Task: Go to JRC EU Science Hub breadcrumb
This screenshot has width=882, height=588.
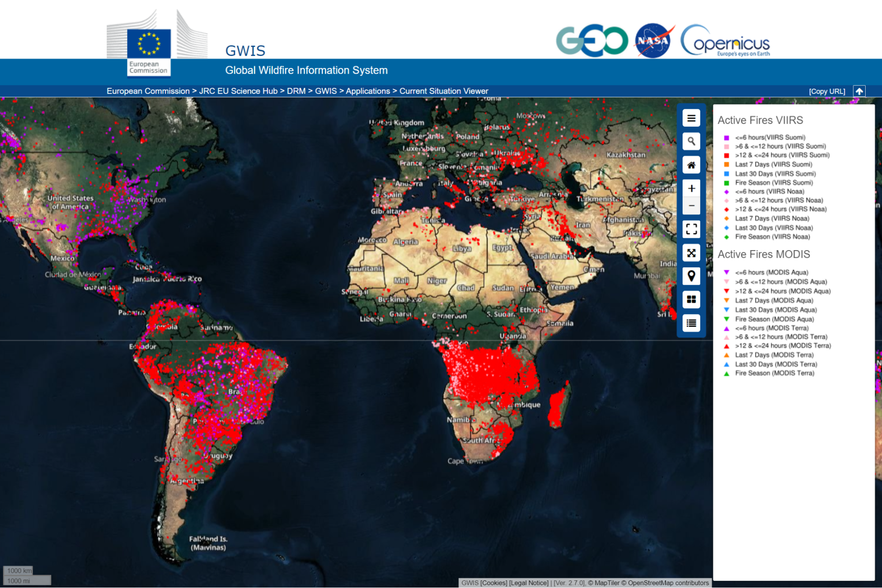Action: coord(238,91)
